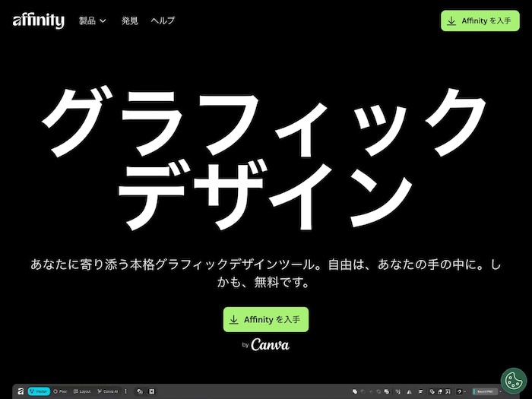
Task: Open the 発見 menu item
Action: click(x=130, y=21)
